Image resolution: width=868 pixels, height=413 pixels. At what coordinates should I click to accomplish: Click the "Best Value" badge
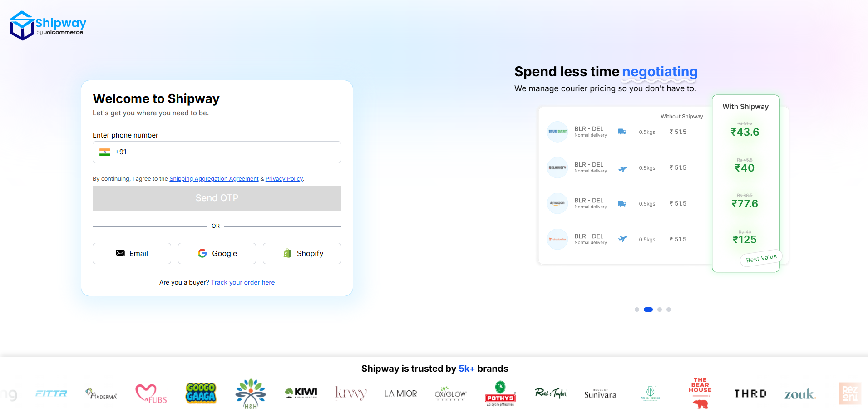tap(761, 258)
